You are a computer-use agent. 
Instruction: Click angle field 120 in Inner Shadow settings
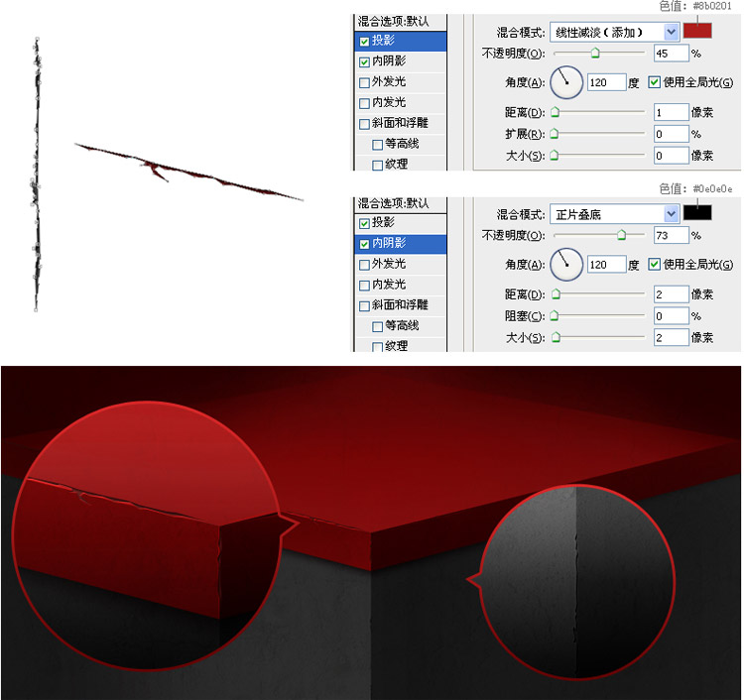(x=606, y=264)
